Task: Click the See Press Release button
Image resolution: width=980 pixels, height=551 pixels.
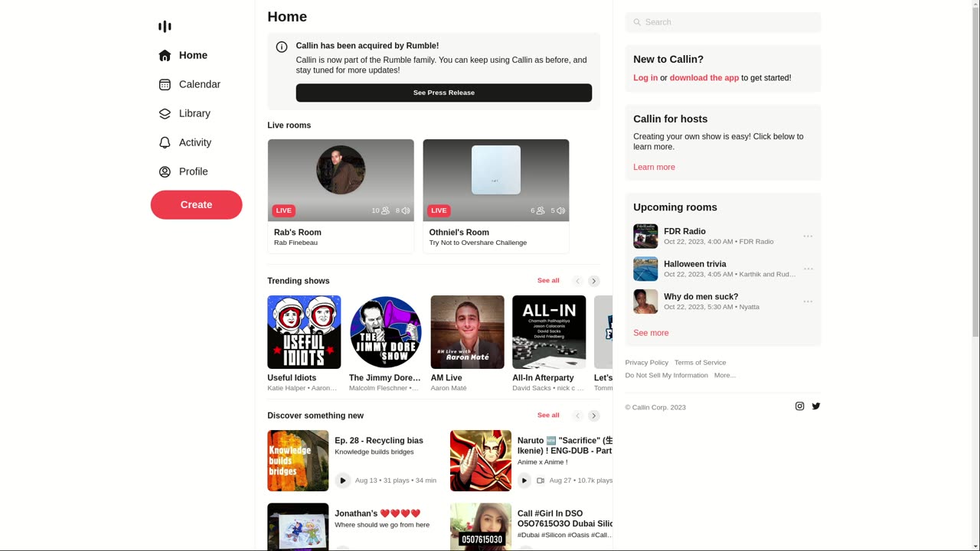Action: tap(444, 93)
